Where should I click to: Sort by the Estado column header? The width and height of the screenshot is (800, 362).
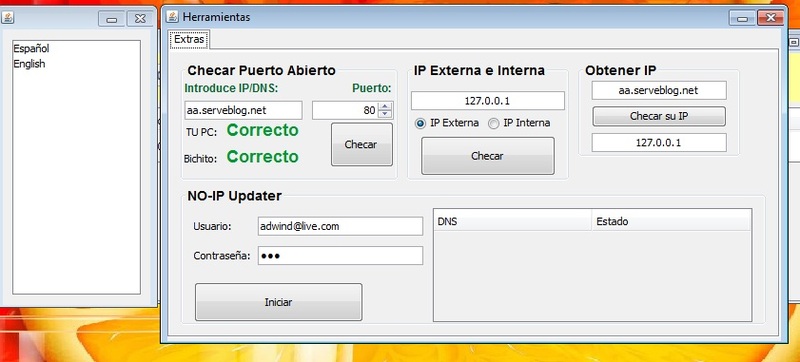671,222
